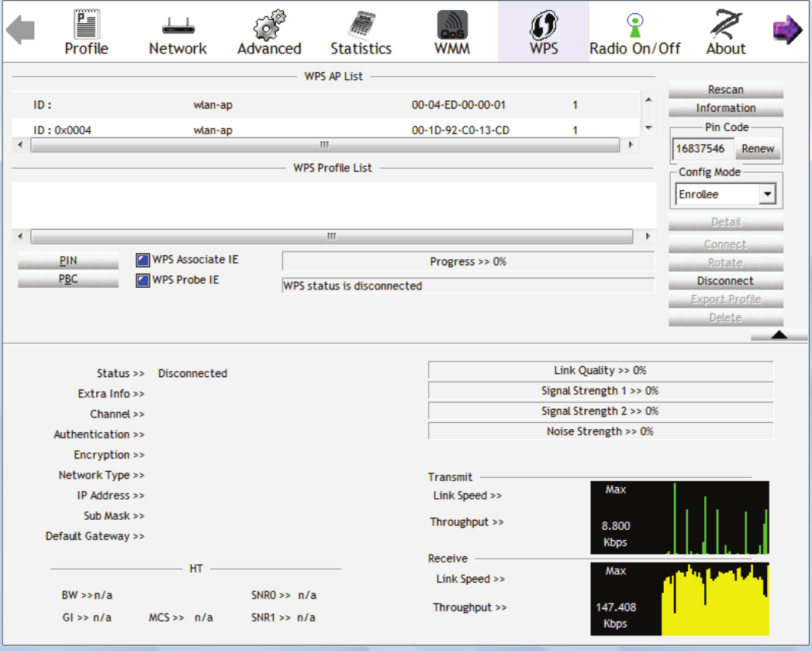
Task: Click the Disconnect button
Action: [x=725, y=281]
